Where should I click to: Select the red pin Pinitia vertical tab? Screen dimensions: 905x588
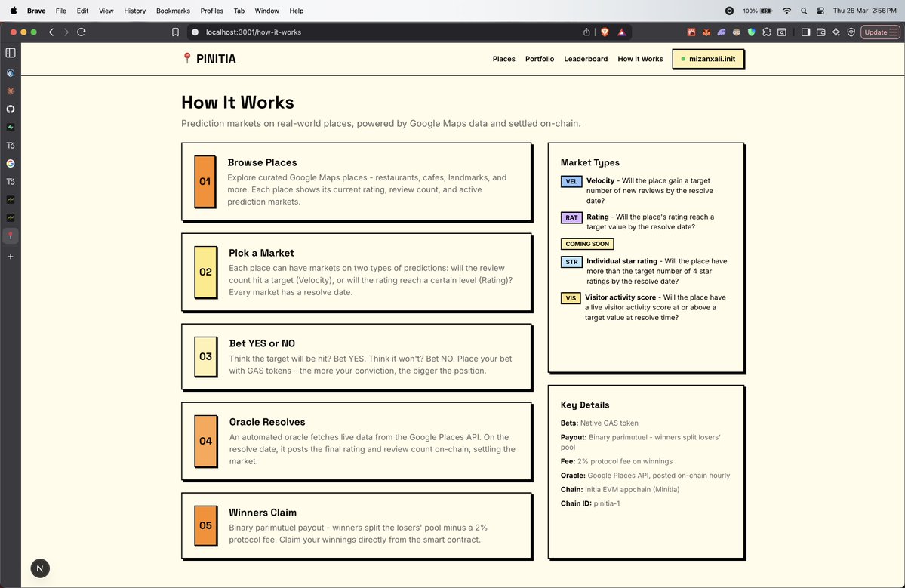pyautogui.click(x=11, y=236)
